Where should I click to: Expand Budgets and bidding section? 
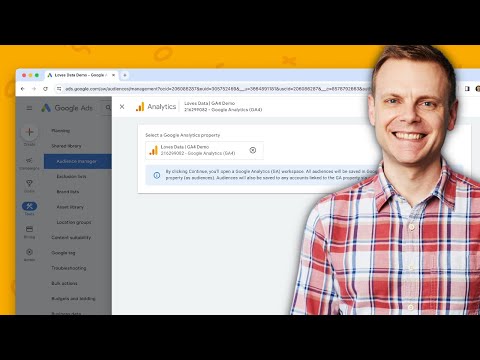73,299
